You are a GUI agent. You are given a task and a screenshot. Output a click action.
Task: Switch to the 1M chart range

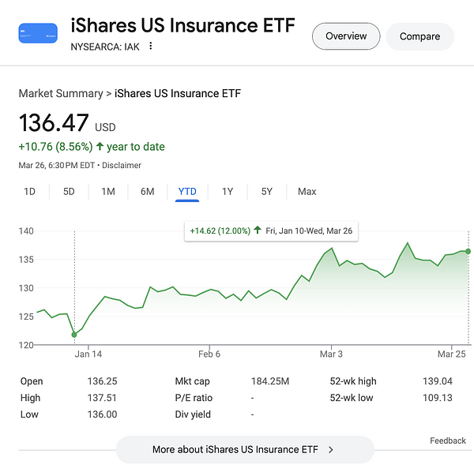[x=108, y=192]
